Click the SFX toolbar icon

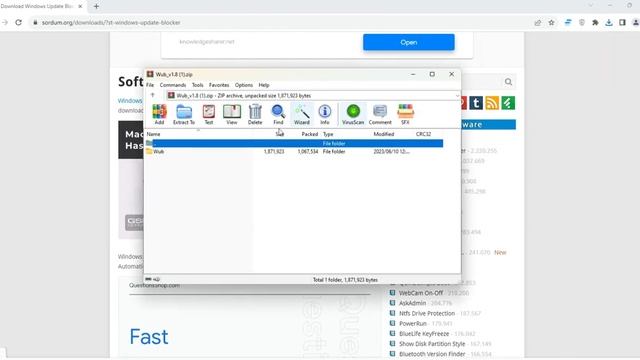[x=405, y=114]
